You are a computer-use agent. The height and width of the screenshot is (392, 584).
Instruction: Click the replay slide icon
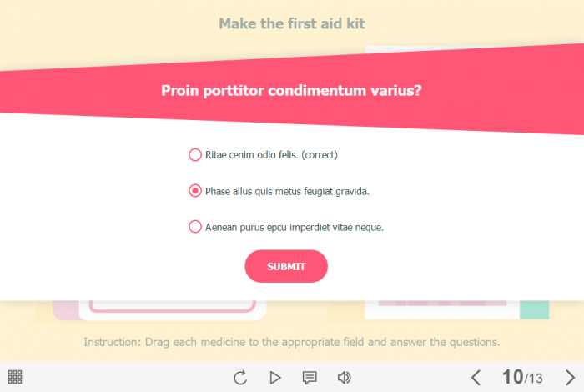[240, 378]
